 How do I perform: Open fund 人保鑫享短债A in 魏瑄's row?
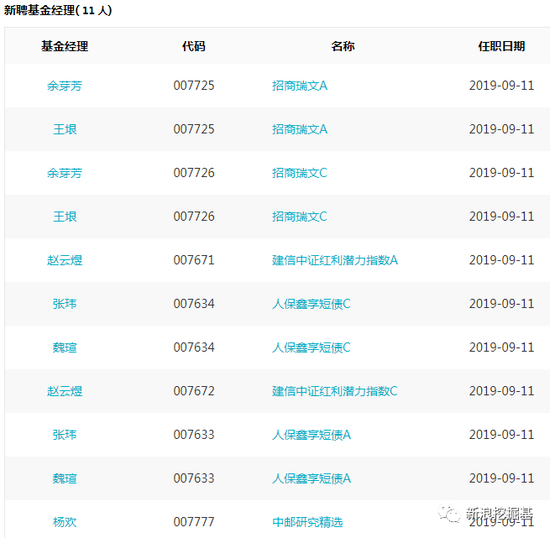point(311,478)
